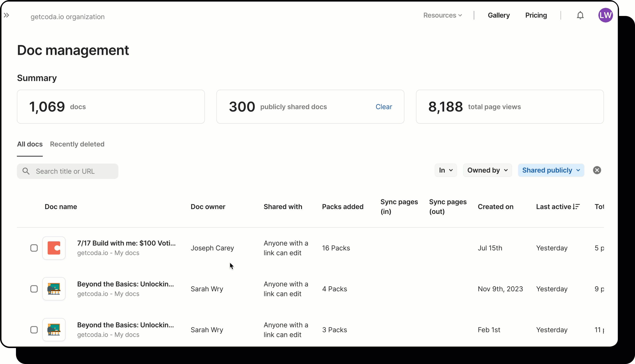
Task: Sort by the Last active column icon
Action: coord(577,206)
